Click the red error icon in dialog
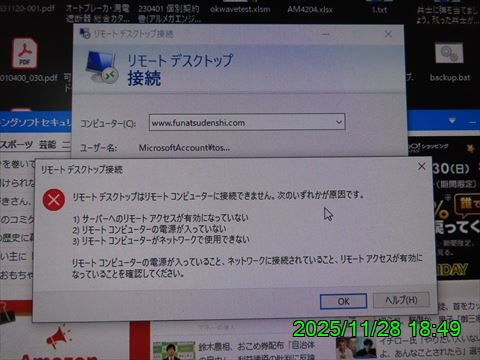 coord(54,200)
